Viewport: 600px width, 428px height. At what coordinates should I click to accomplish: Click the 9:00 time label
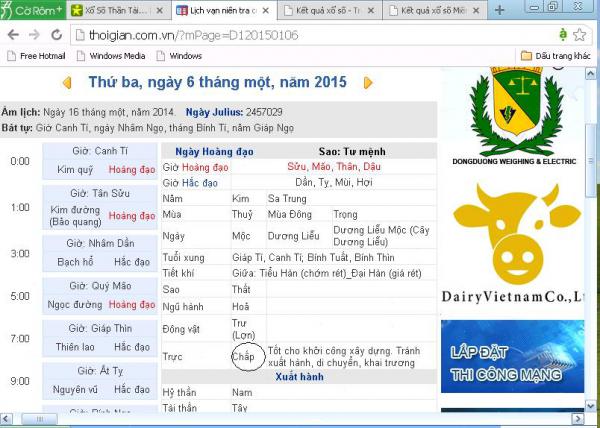tap(20, 381)
